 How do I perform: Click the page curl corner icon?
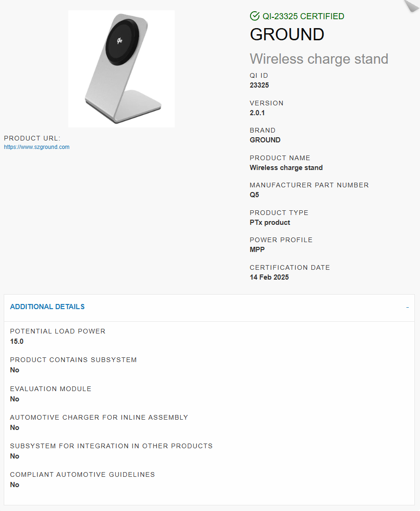(x=412, y=6)
